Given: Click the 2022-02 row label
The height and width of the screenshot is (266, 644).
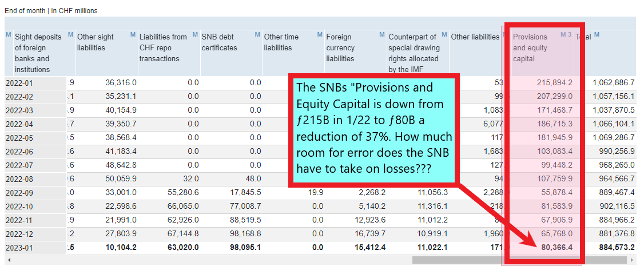Looking at the screenshot, I should (19, 97).
